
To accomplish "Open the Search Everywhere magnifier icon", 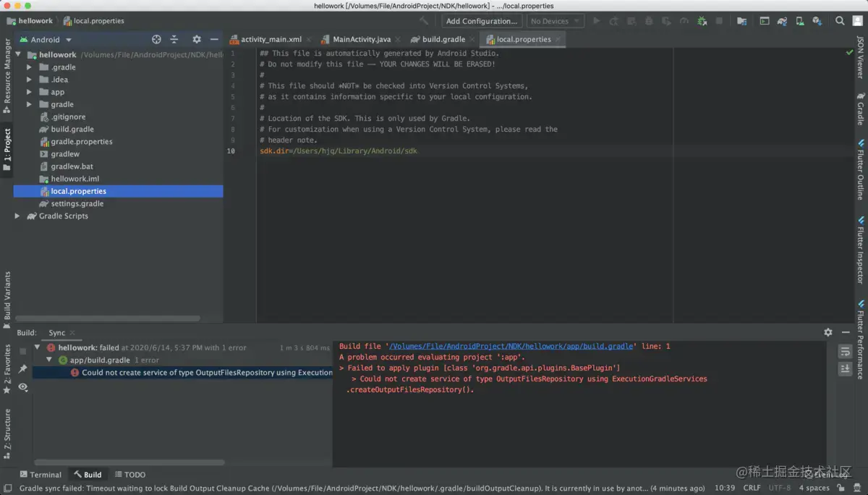I will coord(840,21).
